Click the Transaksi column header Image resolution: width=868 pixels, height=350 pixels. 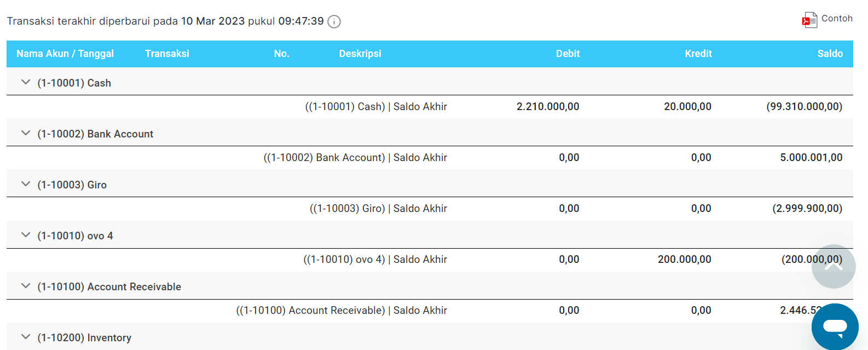(x=167, y=54)
